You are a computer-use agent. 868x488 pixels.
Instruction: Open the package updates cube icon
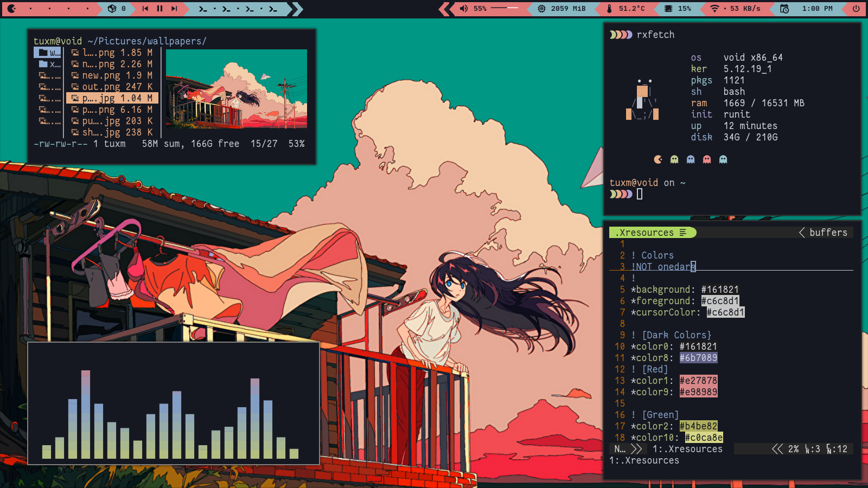pos(112,9)
